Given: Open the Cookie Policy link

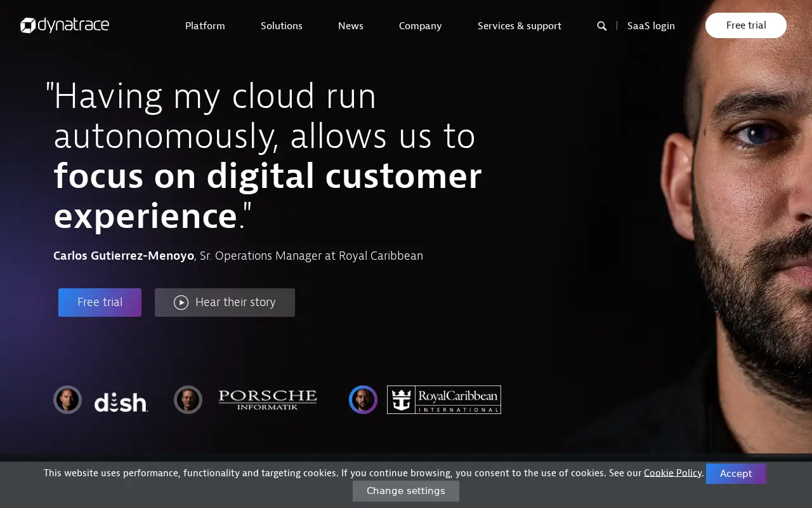Looking at the screenshot, I should point(672,473).
